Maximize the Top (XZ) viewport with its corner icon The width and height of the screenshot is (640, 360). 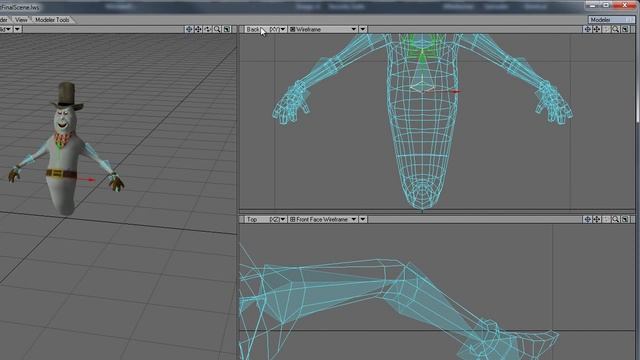click(625, 220)
